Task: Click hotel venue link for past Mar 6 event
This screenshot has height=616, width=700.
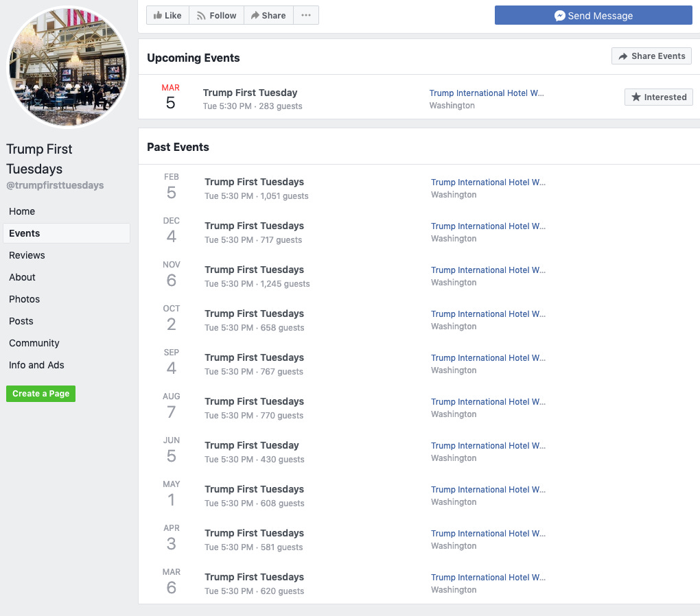Action: point(488,577)
